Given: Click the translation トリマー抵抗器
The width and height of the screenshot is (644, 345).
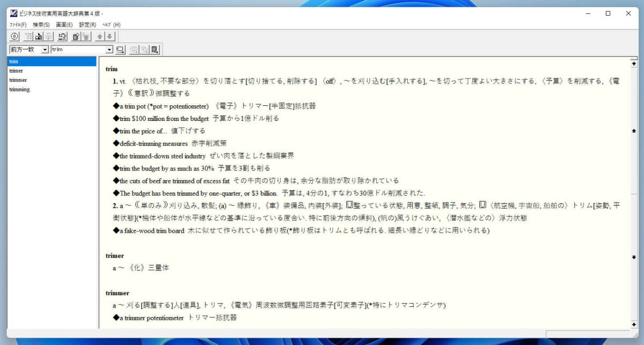Looking at the screenshot, I should pyautogui.click(x=212, y=318).
